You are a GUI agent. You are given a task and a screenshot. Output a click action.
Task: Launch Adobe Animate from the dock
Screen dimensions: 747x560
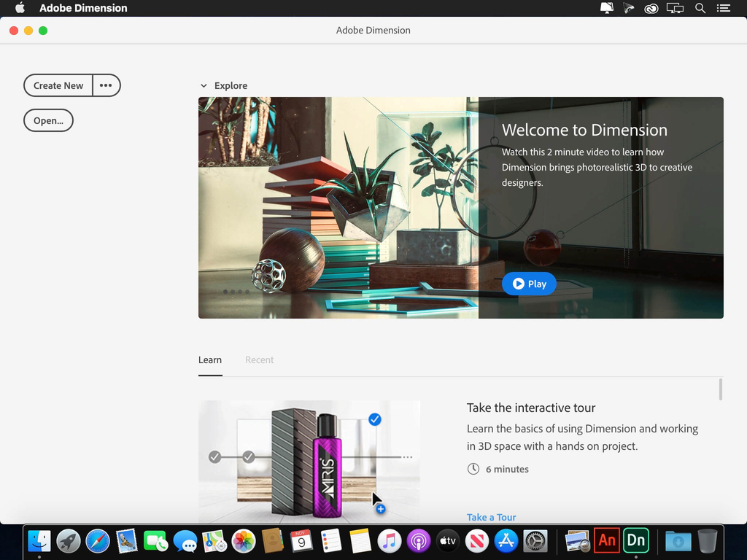coord(607,540)
